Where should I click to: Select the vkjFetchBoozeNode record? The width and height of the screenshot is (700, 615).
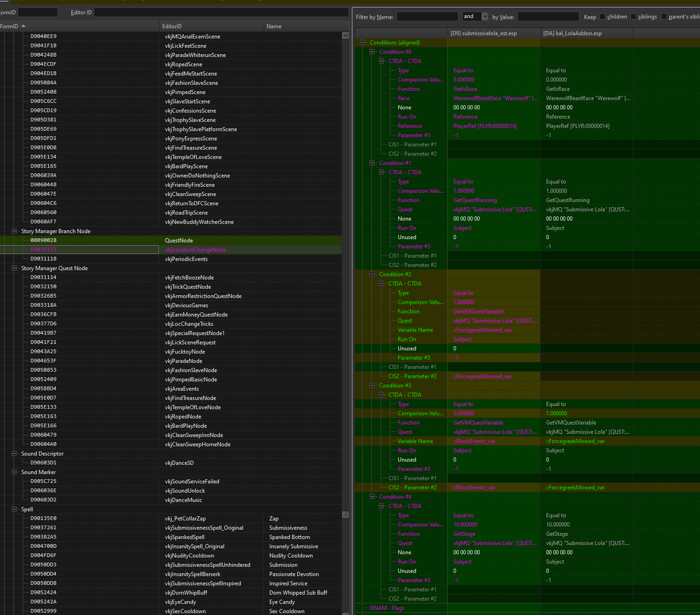189,278
